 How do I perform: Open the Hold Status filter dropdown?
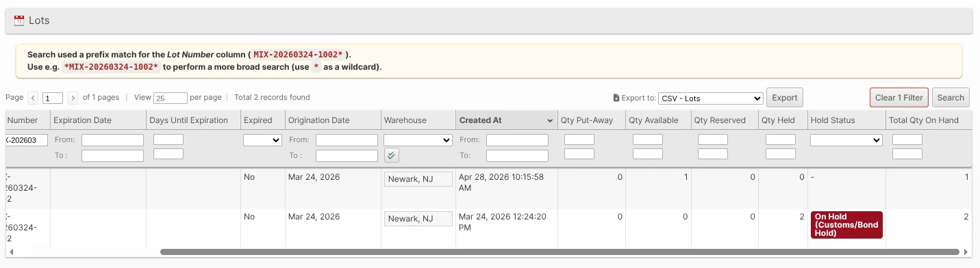click(846, 139)
